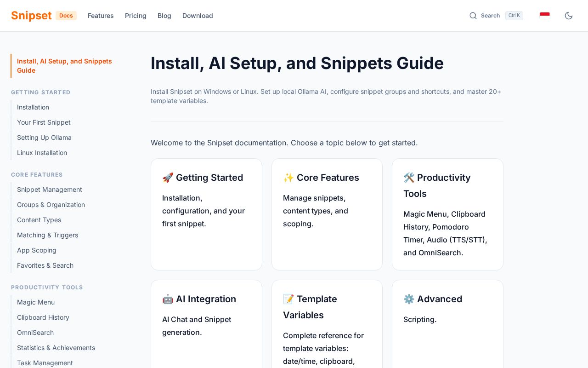Screen dimensions: 588x368
Task: Open OmniSearch page
Action: click(35, 333)
